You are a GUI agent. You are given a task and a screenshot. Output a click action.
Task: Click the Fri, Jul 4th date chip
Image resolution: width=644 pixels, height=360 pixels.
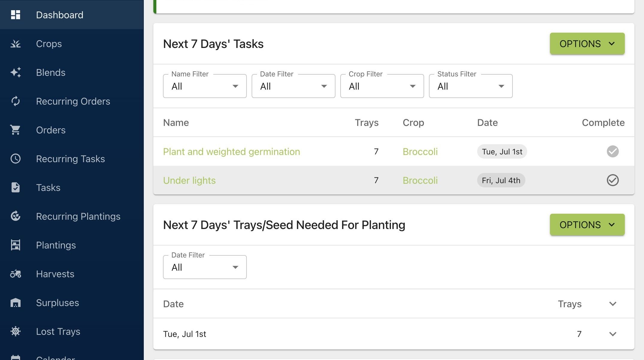(501, 180)
